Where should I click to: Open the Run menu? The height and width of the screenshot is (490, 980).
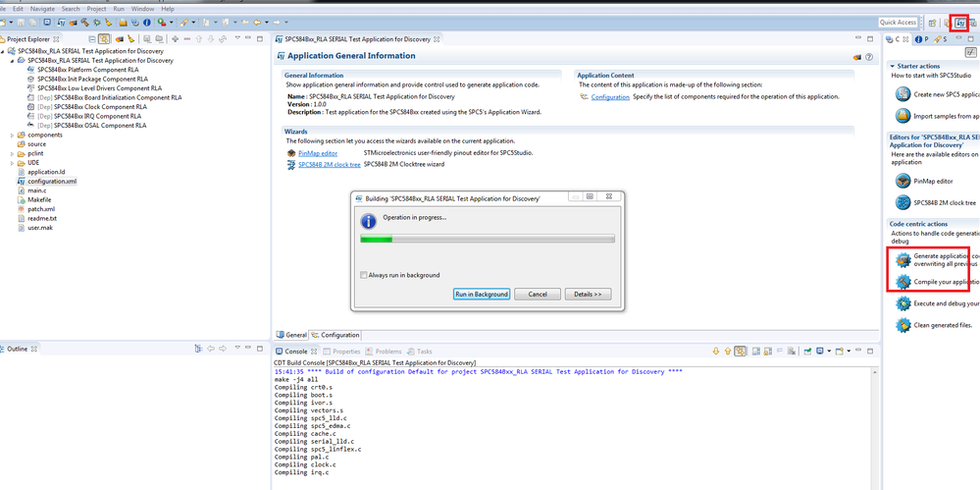119,10
